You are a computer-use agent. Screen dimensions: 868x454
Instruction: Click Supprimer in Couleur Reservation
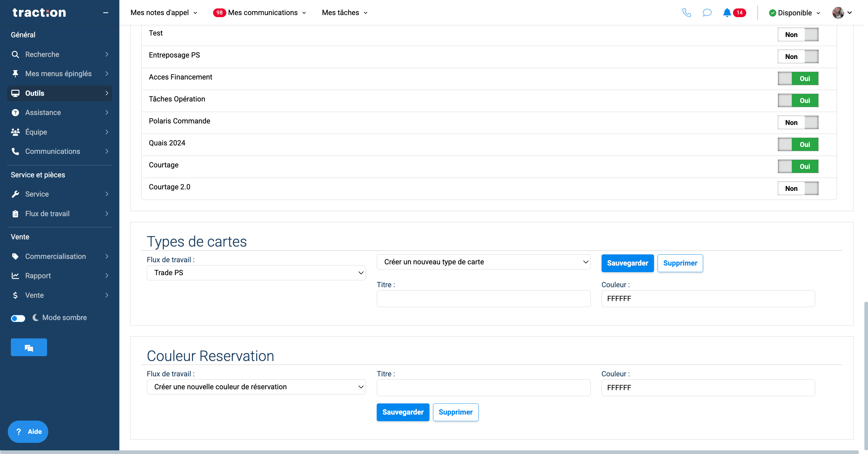tap(456, 412)
